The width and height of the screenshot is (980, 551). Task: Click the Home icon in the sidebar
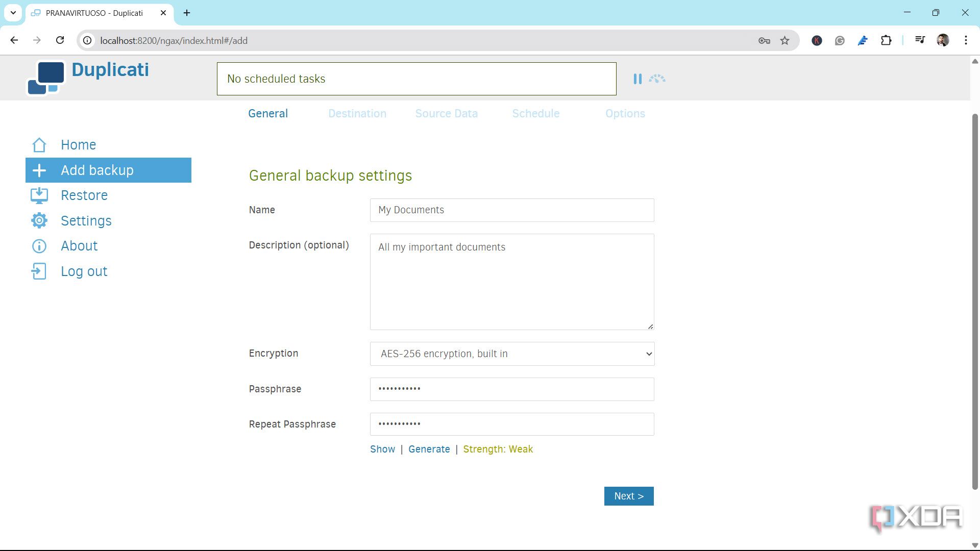pyautogui.click(x=39, y=145)
